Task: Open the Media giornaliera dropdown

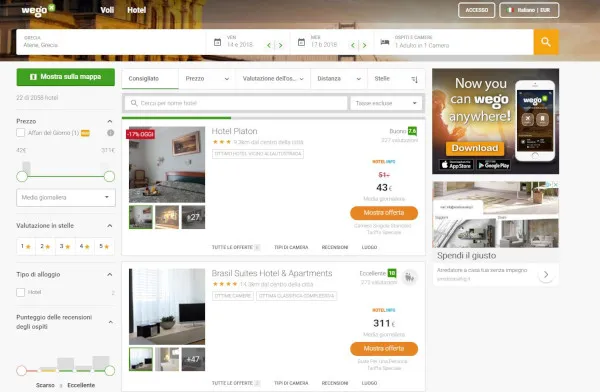Action: (66, 198)
